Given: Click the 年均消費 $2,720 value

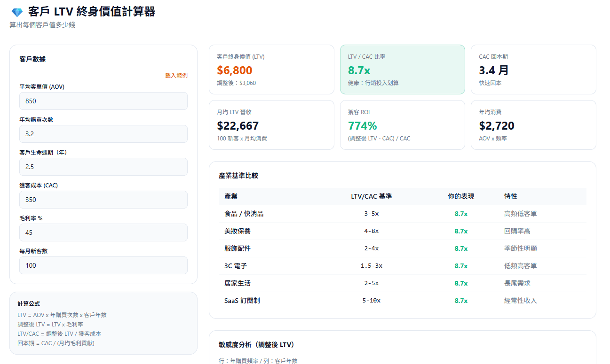Looking at the screenshot, I should 497,126.
